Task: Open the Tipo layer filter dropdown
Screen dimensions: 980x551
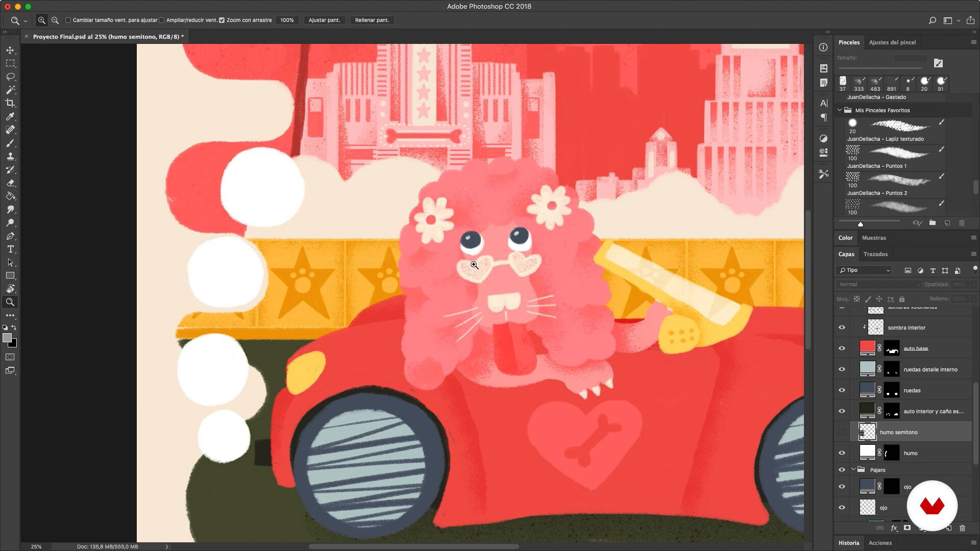Action: 865,270
